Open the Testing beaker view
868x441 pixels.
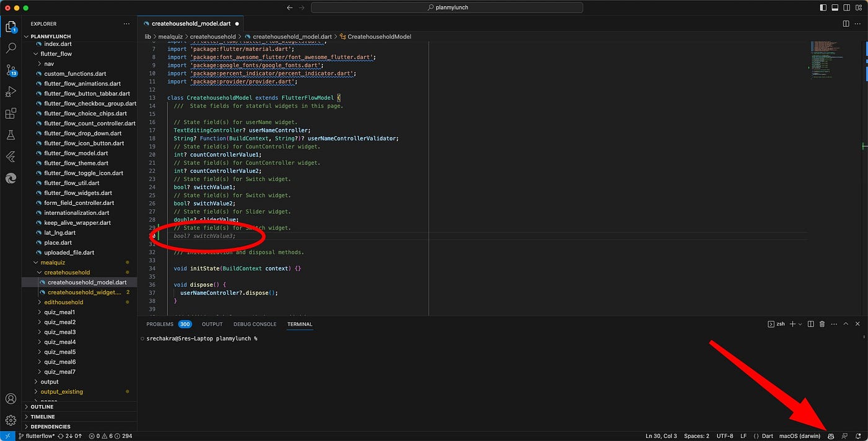click(x=11, y=135)
